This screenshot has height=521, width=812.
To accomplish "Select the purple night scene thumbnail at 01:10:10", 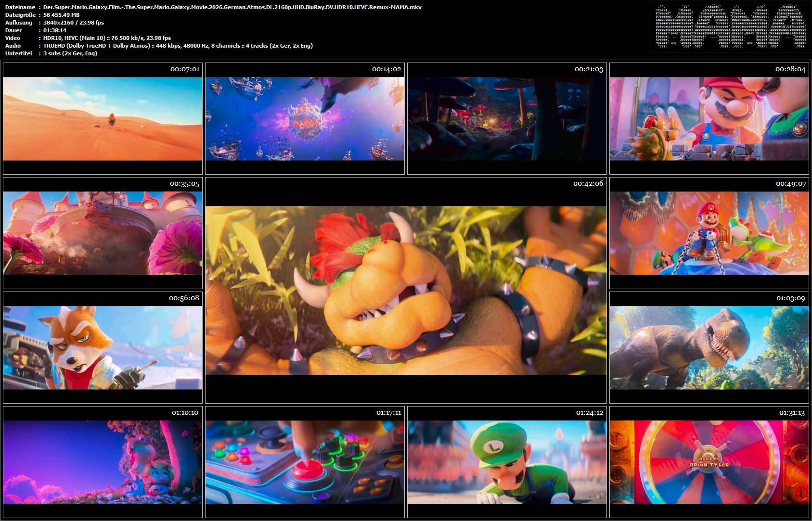I will (103, 462).
